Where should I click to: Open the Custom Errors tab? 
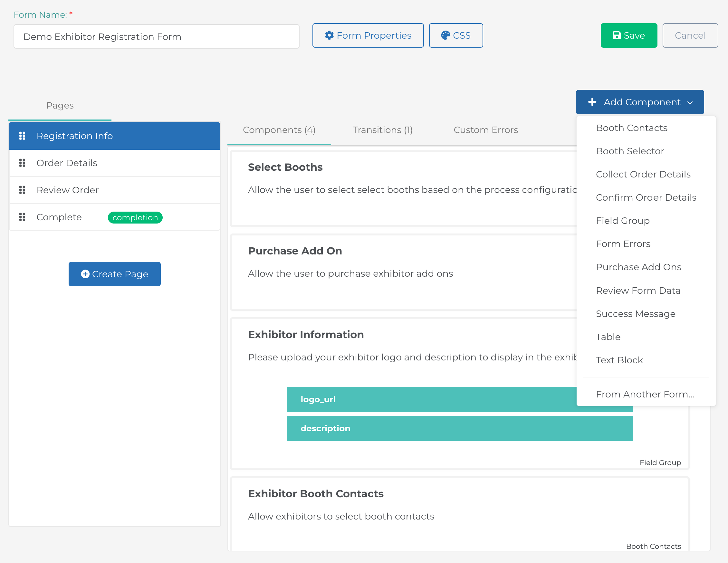click(486, 130)
